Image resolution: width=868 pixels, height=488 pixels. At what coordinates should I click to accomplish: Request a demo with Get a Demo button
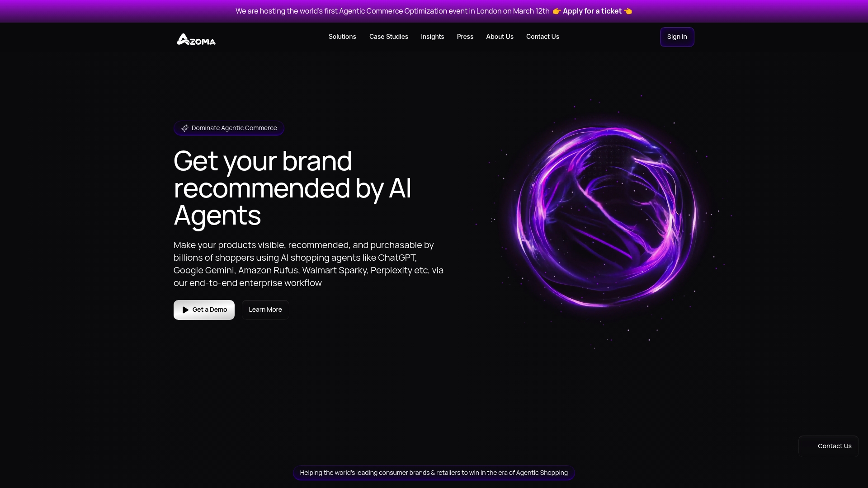[204, 310]
